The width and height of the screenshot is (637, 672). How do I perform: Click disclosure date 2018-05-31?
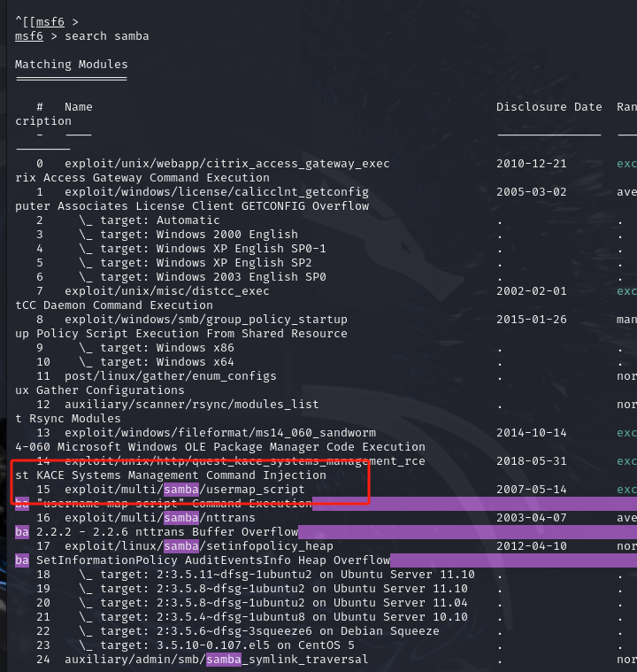pos(532,460)
